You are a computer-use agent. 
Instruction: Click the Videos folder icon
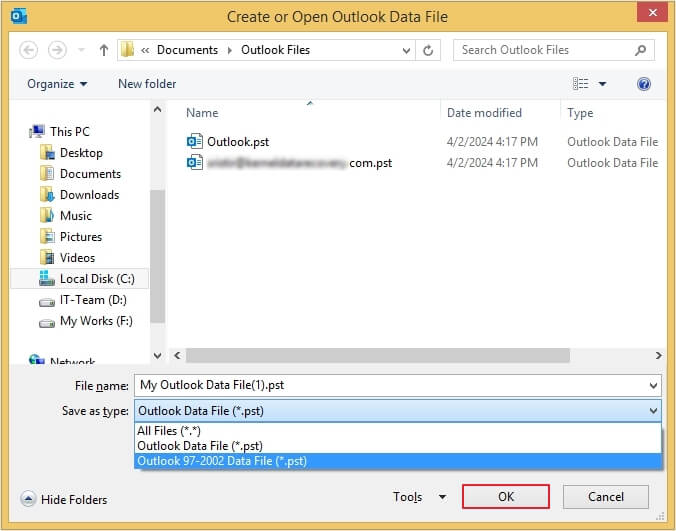point(47,258)
